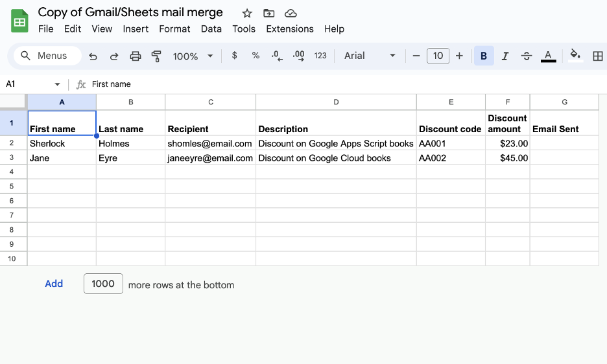This screenshot has height=364, width=607.
Task: Edit the font size field
Action: click(438, 56)
